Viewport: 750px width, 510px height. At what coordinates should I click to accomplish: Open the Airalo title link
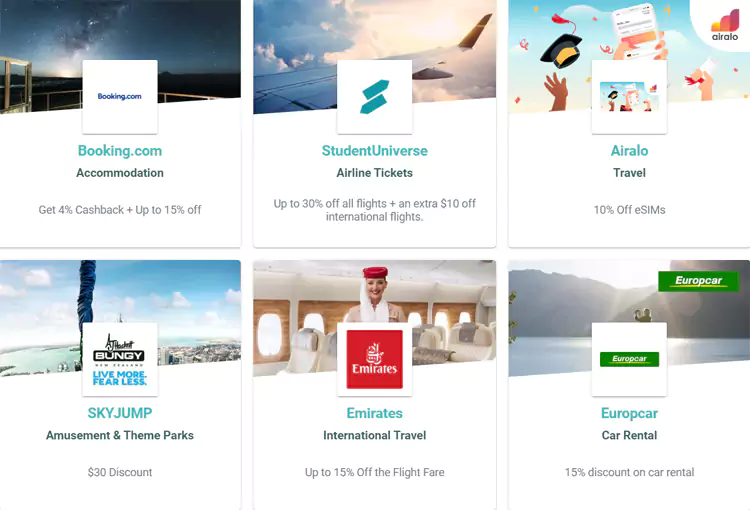click(x=629, y=151)
